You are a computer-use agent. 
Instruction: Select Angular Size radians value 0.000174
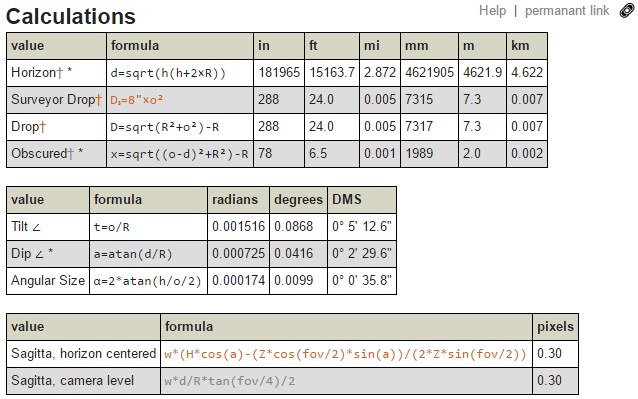click(x=238, y=281)
